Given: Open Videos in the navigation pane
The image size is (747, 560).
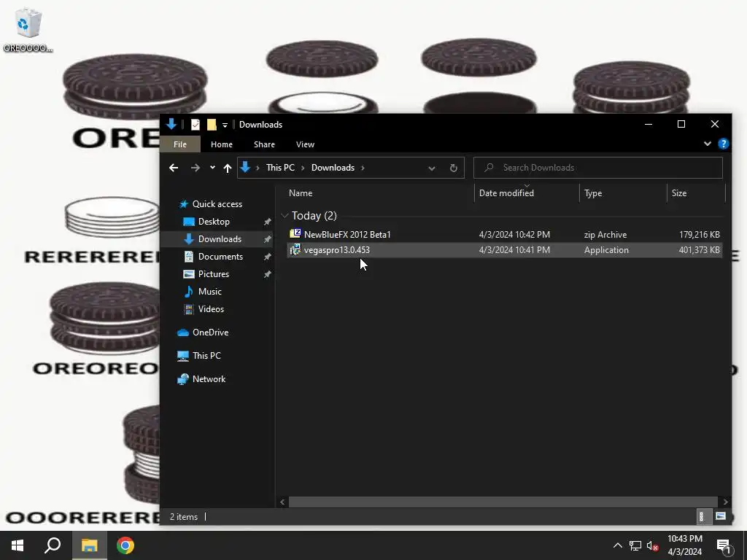Looking at the screenshot, I should 211,309.
